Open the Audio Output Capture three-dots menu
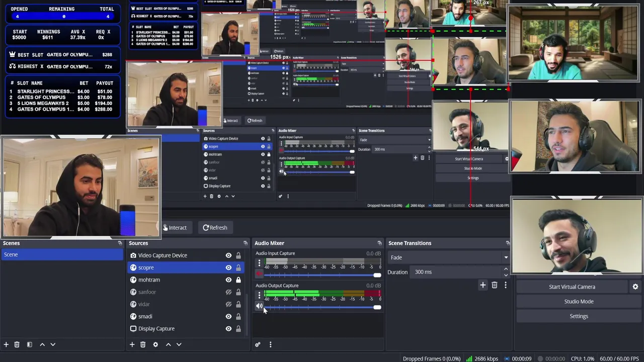644x362 pixels. pos(259,295)
